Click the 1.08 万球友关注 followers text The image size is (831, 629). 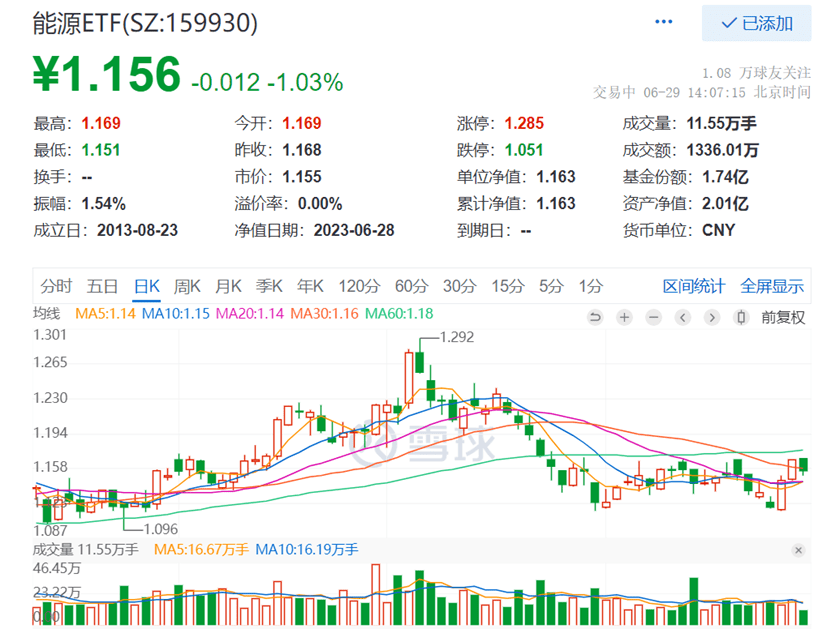[x=756, y=73]
